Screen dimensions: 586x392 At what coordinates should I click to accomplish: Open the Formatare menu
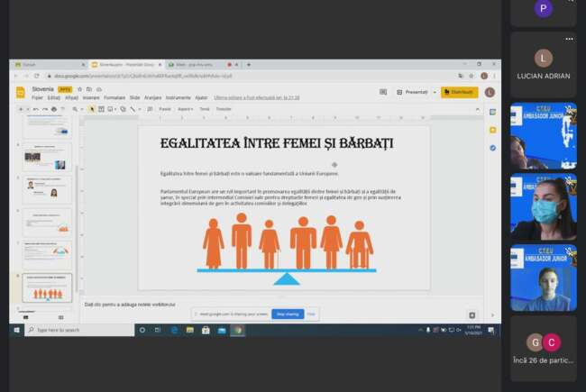pyautogui.click(x=114, y=97)
